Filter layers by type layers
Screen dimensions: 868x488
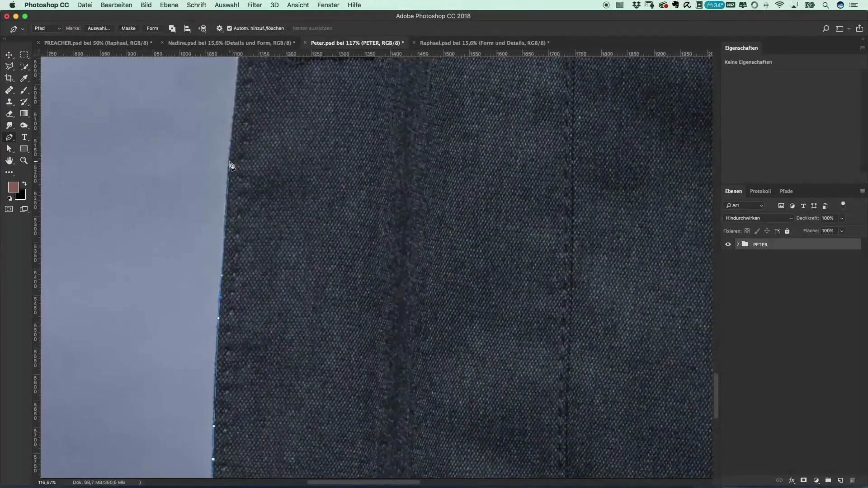click(803, 206)
